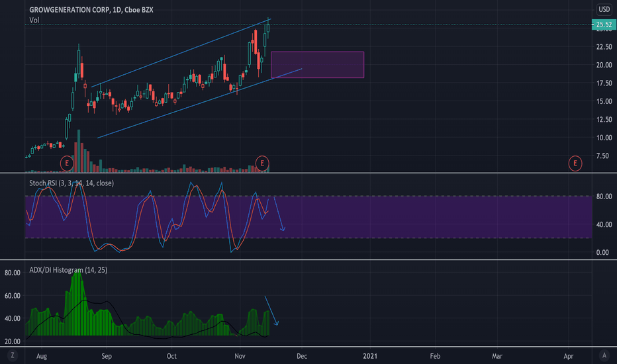Click the upcoming April earnings E marker
Viewport: 617px width, 364px height.
(575, 163)
